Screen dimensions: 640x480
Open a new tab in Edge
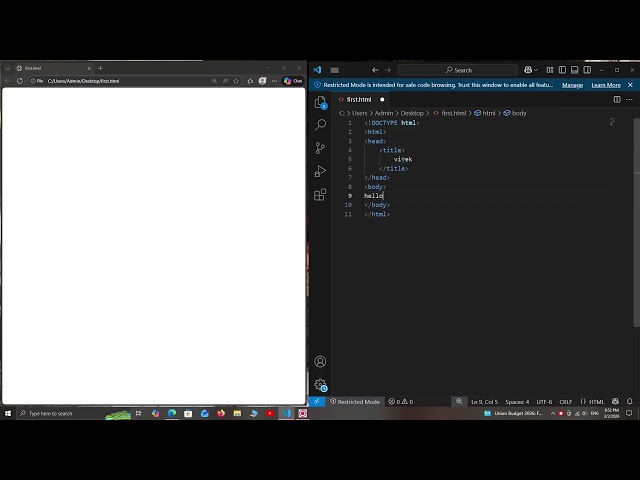click(x=100, y=68)
